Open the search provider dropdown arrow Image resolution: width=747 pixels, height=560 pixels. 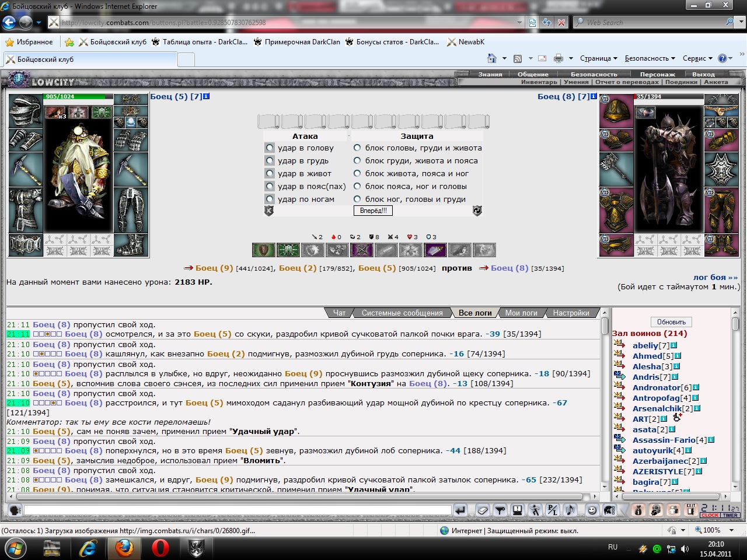coord(741,22)
